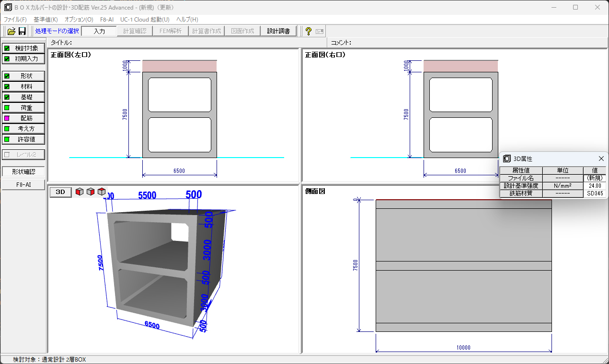The height and width of the screenshot is (364, 609).
Task: Open the ヘルプ(H) menu
Action: click(x=187, y=20)
